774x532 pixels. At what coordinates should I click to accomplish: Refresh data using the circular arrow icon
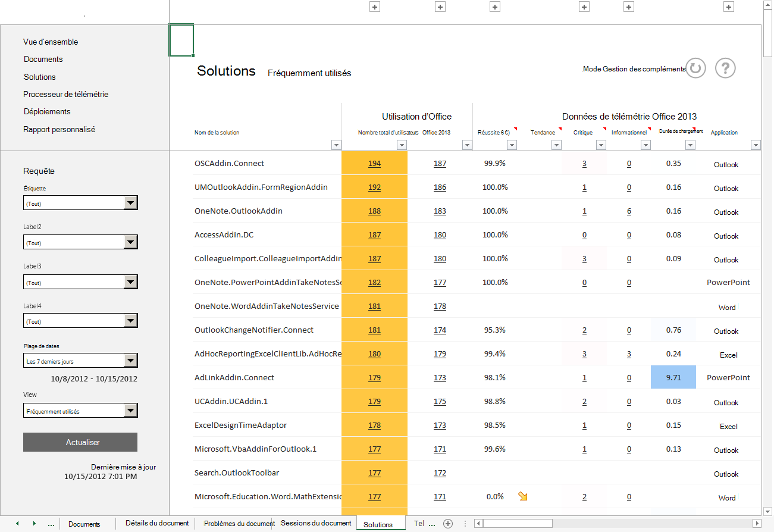click(695, 68)
